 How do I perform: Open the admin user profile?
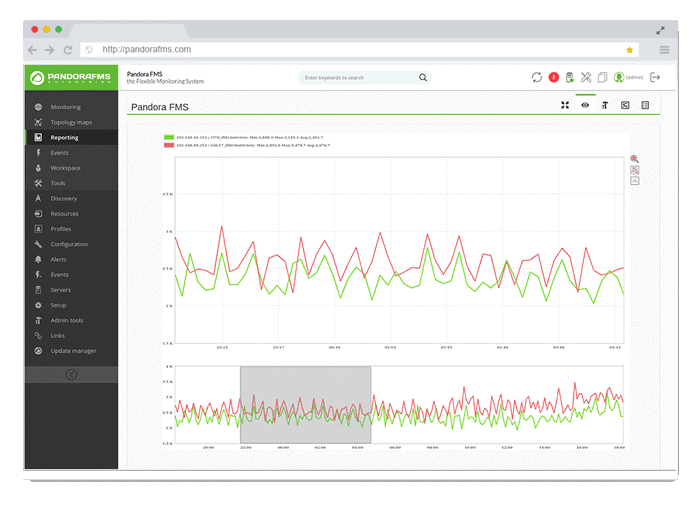tap(628, 77)
